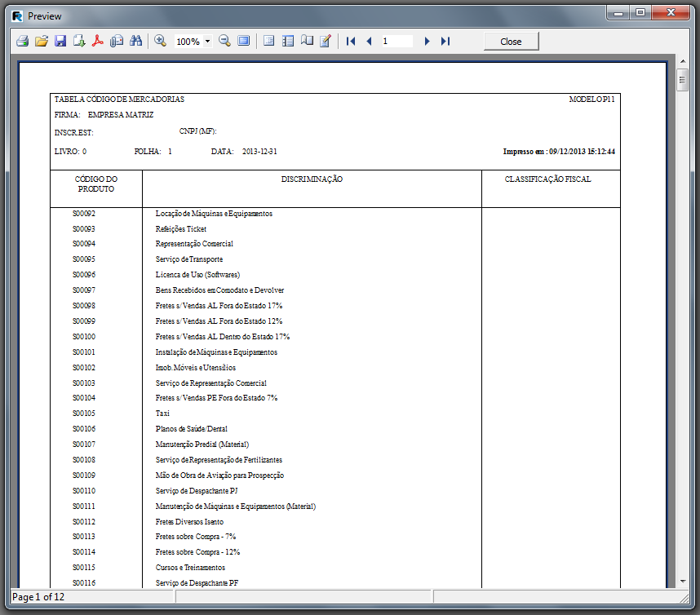Click product code S00111
Viewport: 700px width, 615px height.
84,506
